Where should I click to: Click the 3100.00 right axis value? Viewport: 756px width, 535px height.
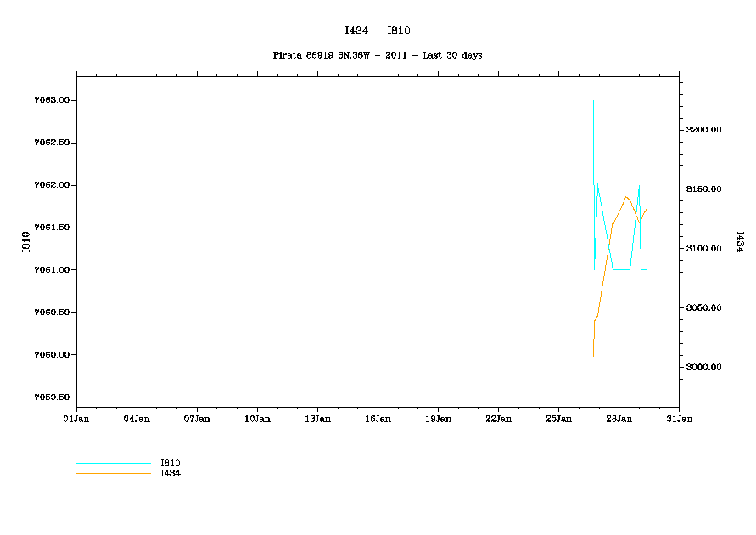[x=704, y=249]
